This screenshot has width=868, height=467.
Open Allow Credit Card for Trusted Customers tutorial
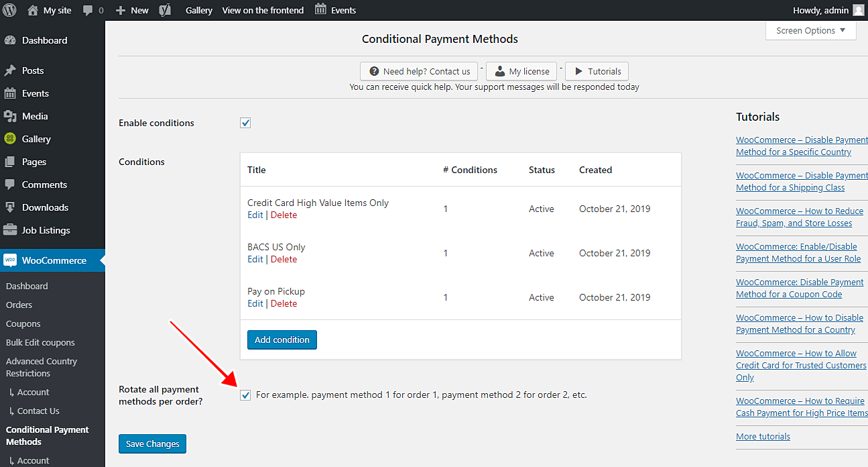[x=801, y=366]
